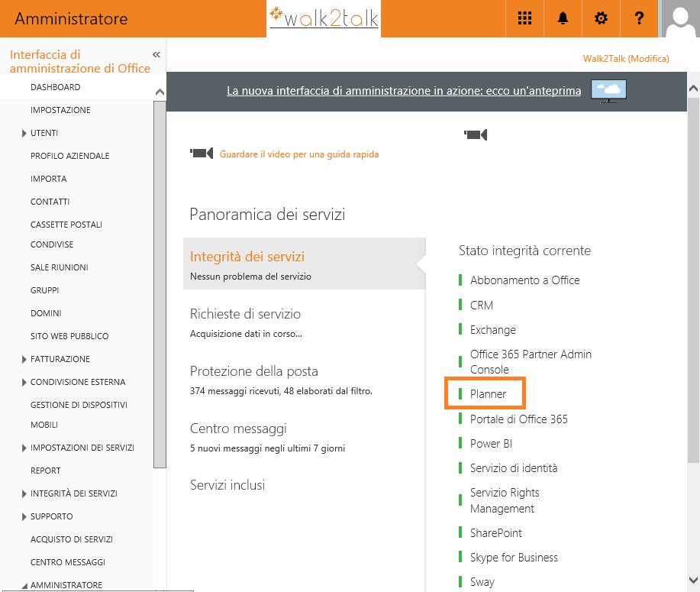
Task: Click the Power BI service status
Action: coord(491,444)
